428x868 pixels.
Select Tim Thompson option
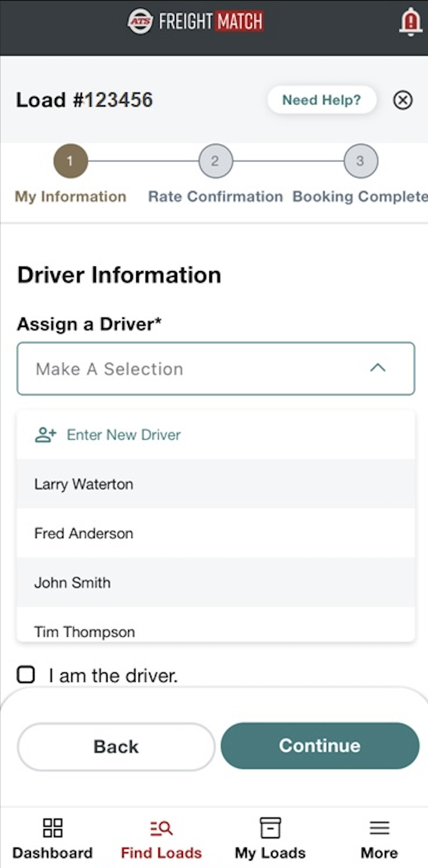click(85, 631)
